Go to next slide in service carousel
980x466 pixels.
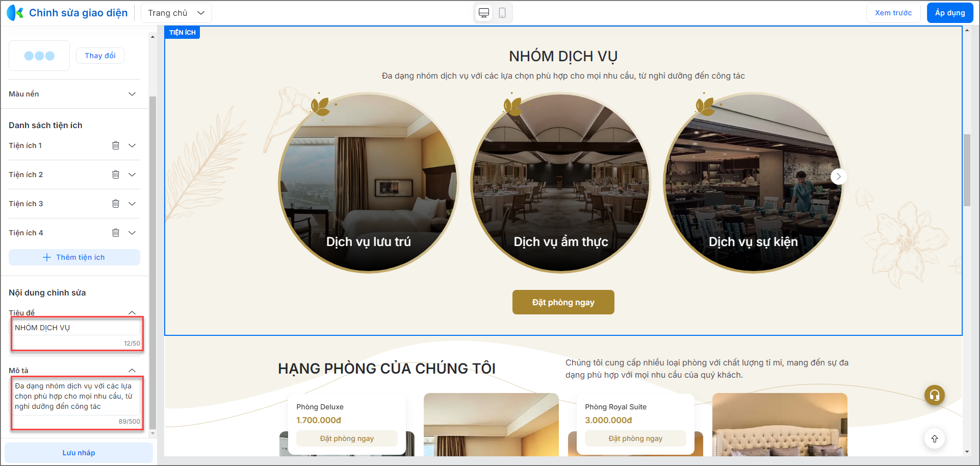pyautogui.click(x=838, y=177)
